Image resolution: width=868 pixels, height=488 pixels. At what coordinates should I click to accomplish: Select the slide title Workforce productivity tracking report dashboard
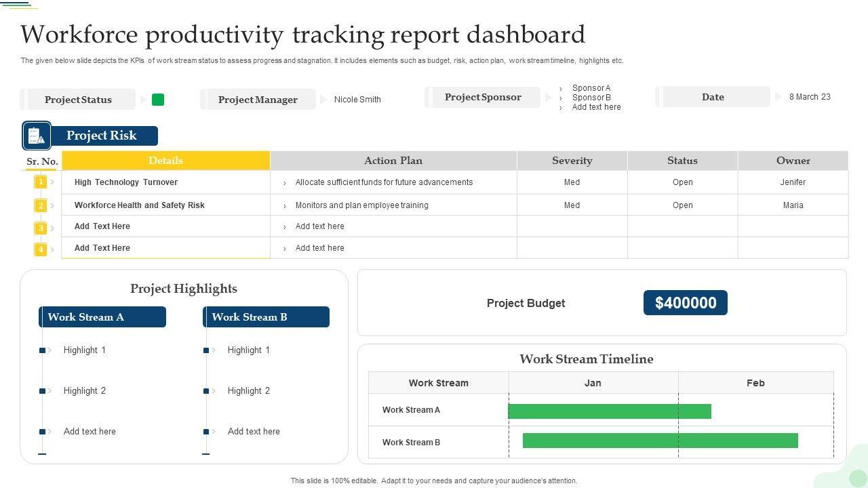[x=303, y=34]
